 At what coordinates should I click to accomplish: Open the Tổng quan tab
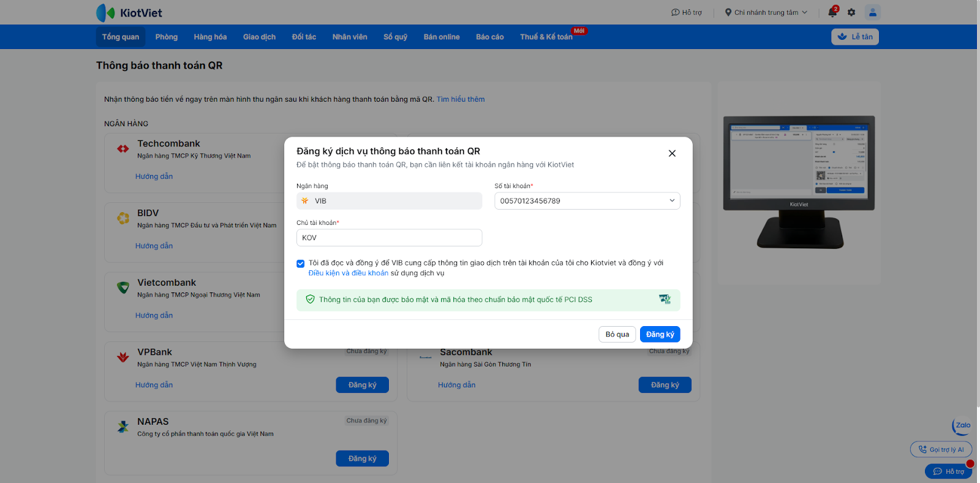tap(121, 37)
